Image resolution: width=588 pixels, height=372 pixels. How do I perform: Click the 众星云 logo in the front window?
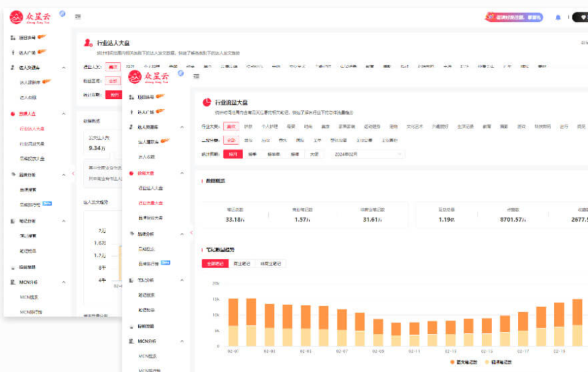pos(149,77)
